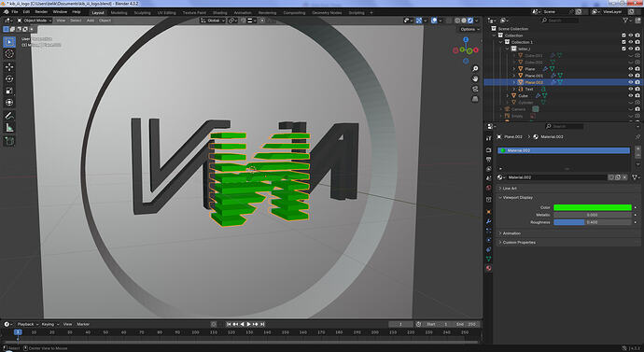The width and height of the screenshot is (644, 352).
Task: Click the viewport zoom magnifier icon
Action: [475, 68]
